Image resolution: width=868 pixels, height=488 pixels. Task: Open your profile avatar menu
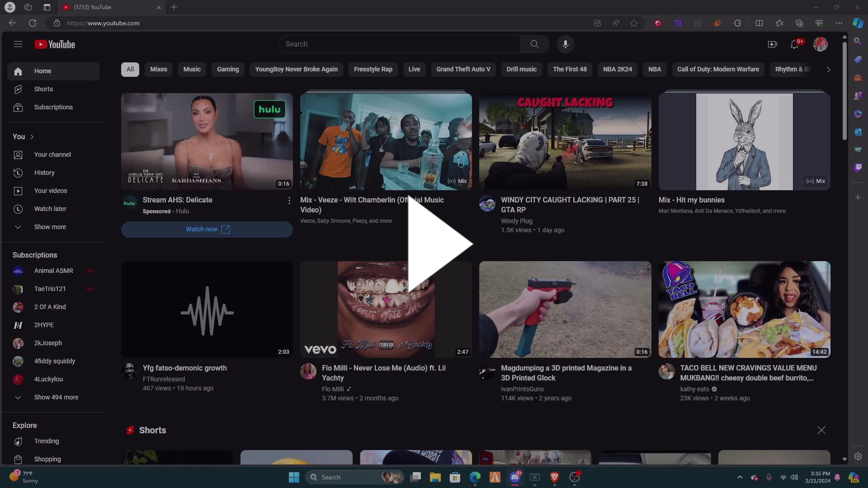click(820, 44)
